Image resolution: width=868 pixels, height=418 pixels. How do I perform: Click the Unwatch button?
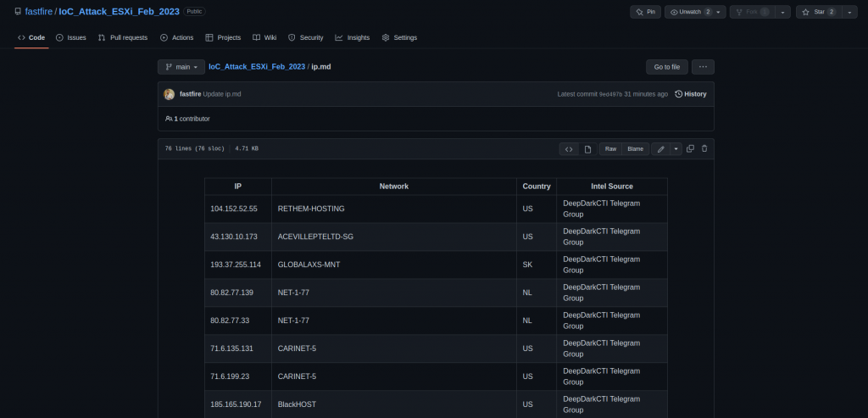click(x=690, y=12)
